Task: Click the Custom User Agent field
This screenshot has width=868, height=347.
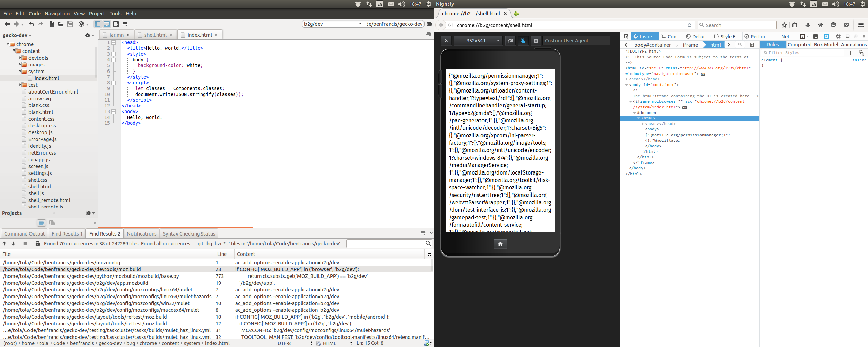Action: point(576,41)
